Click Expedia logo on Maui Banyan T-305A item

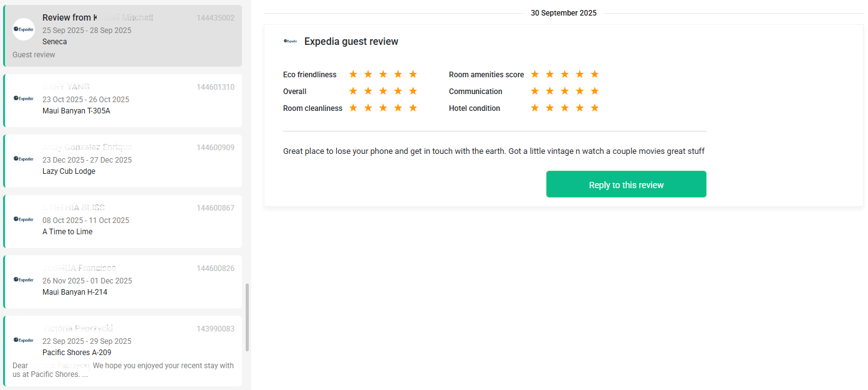pos(24,98)
